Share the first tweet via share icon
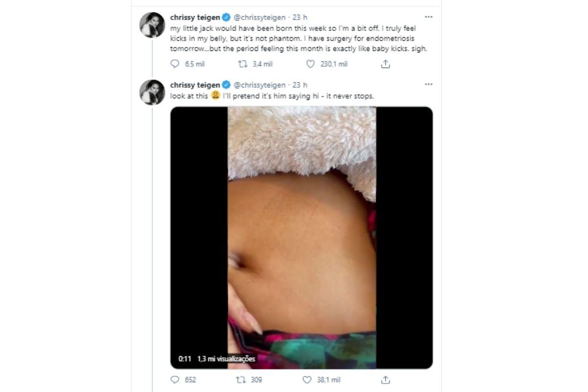 coord(386,64)
